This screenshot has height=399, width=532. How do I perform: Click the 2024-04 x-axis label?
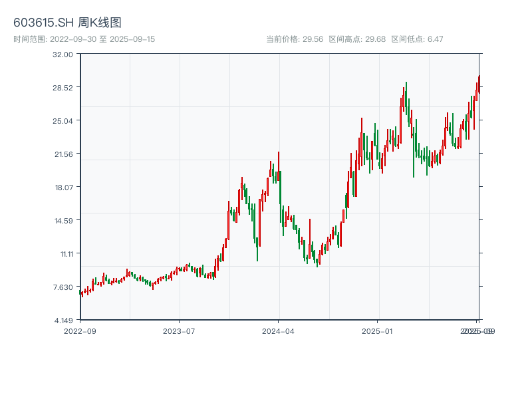pyautogui.click(x=278, y=331)
